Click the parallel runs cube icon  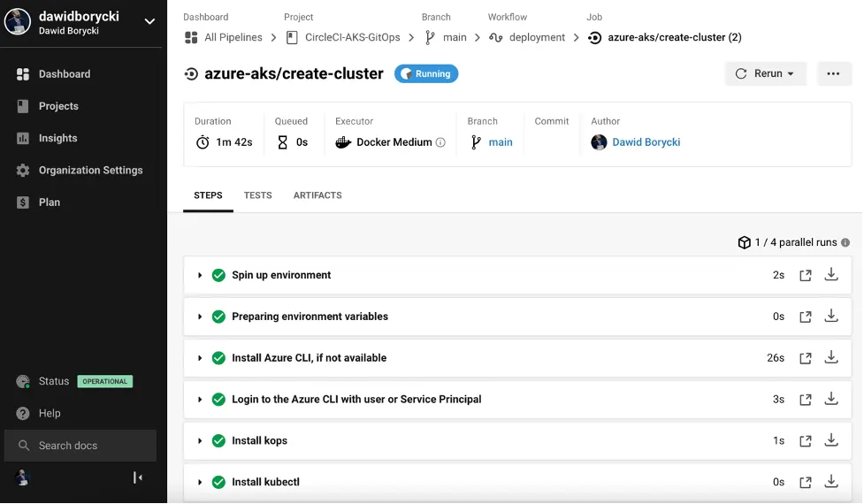point(744,242)
